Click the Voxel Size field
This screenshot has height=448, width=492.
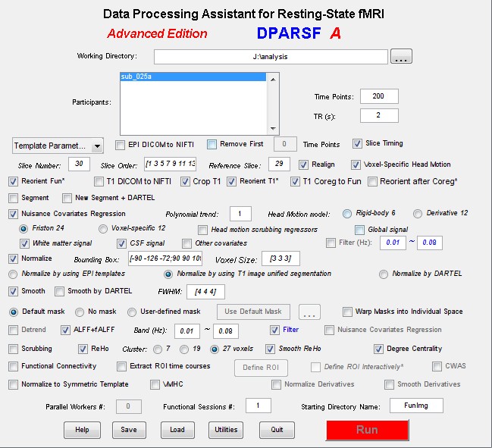280,258
